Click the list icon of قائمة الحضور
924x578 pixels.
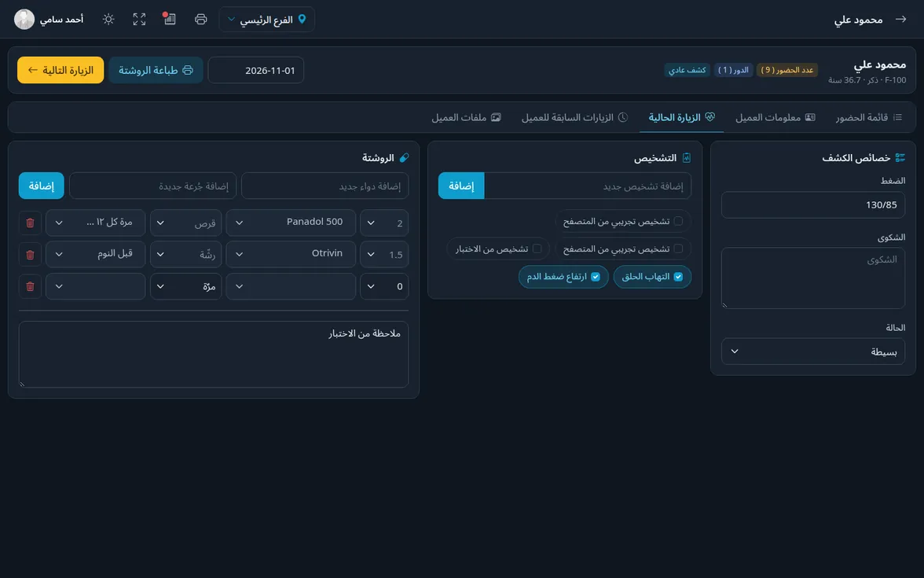897,117
